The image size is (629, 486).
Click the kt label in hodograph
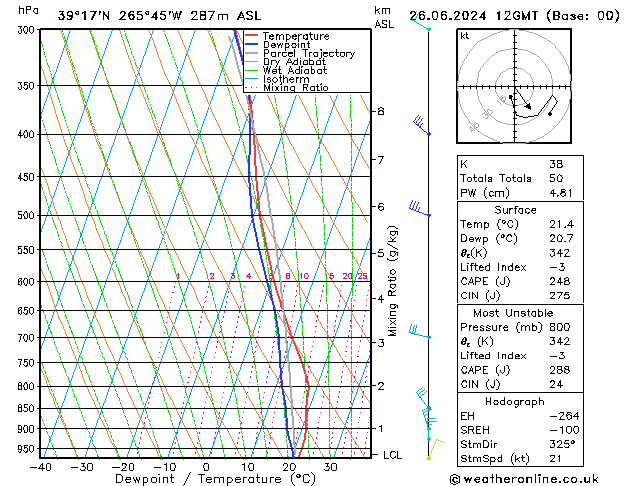click(465, 36)
